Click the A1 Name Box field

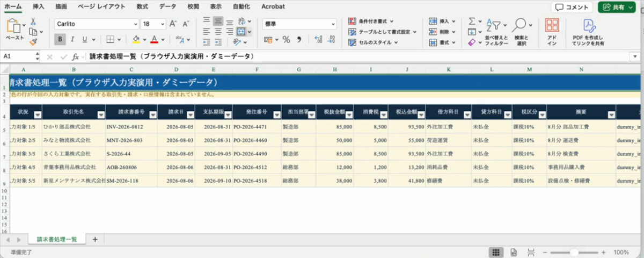[x=20, y=56]
